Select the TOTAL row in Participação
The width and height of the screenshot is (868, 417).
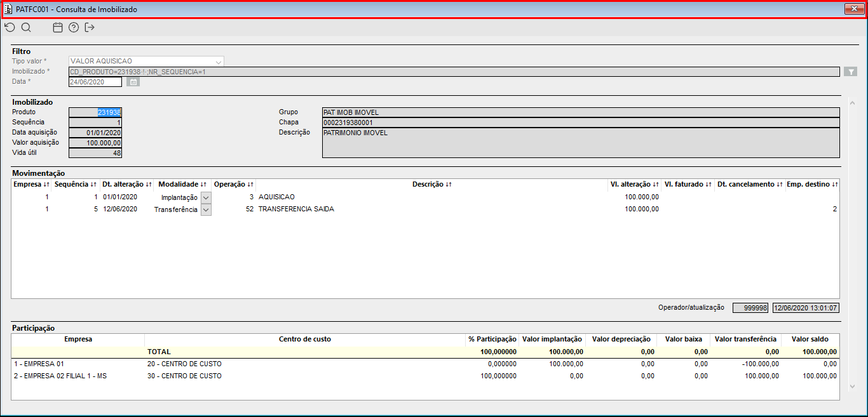click(425, 352)
